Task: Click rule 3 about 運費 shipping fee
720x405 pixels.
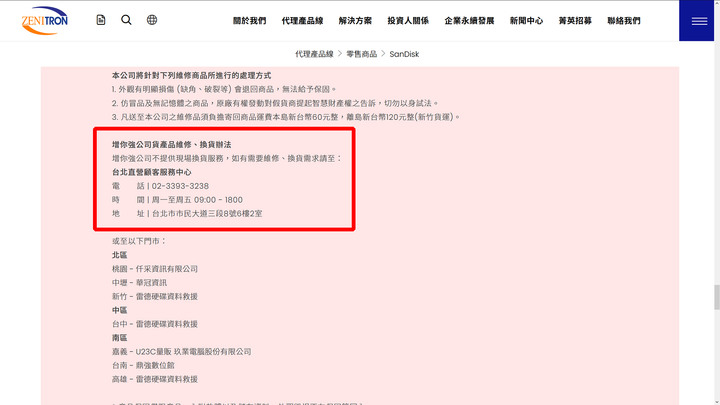Action: (286, 117)
